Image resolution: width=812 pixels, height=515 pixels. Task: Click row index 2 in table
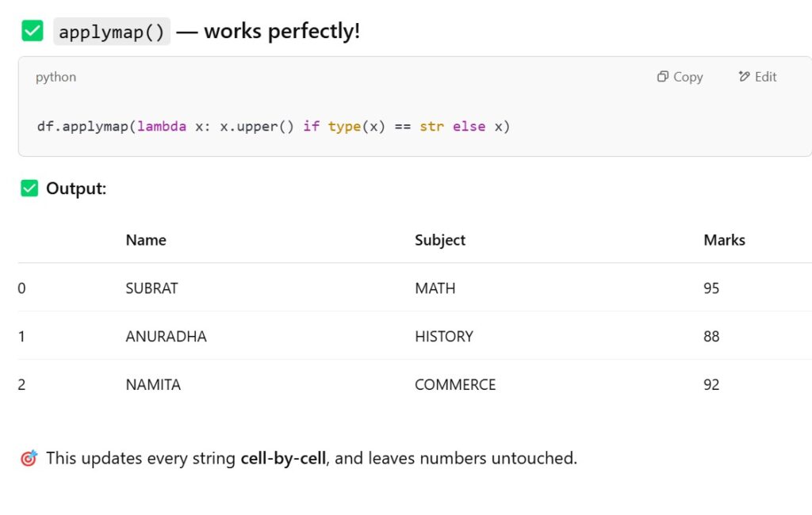22,385
